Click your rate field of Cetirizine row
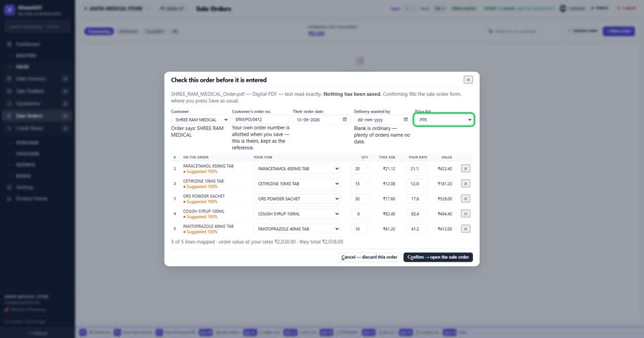The height and width of the screenshot is (338, 644). click(417, 184)
